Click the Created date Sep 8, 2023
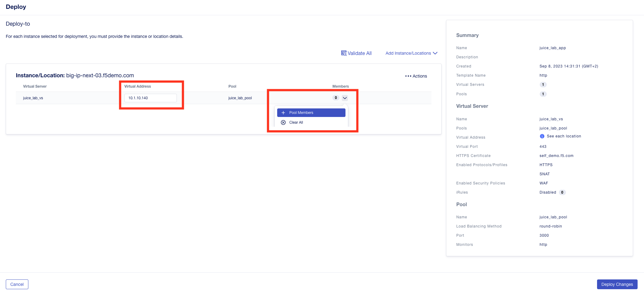This screenshot has width=644, height=295. click(x=569, y=66)
